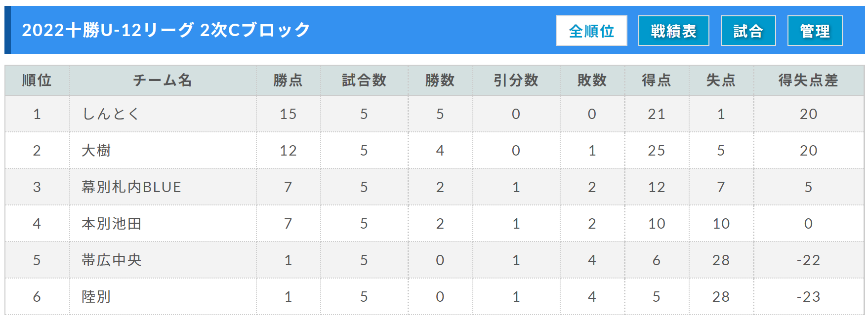Click the 試合数 column header
This screenshot has height=321, width=868.
click(x=364, y=80)
